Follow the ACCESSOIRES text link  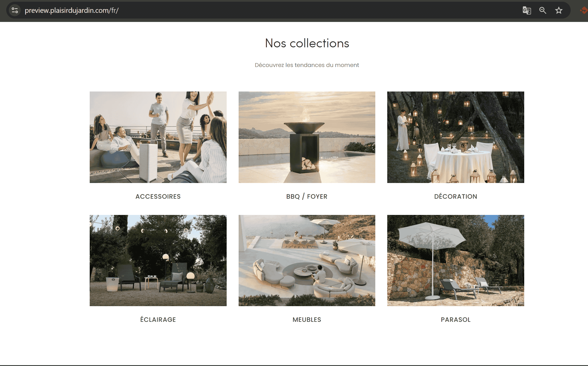158,196
